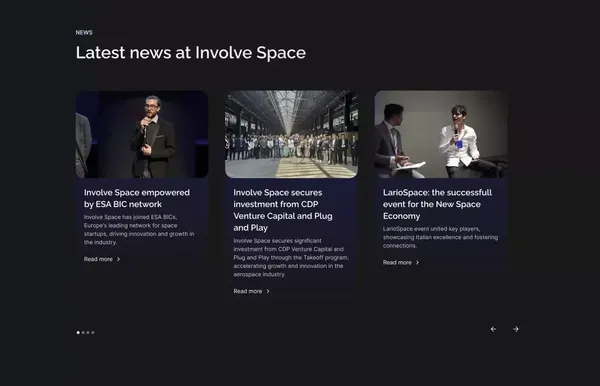Click the ESA BIC article summary text
600x386 pixels.
pyautogui.click(x=139, y=230)
